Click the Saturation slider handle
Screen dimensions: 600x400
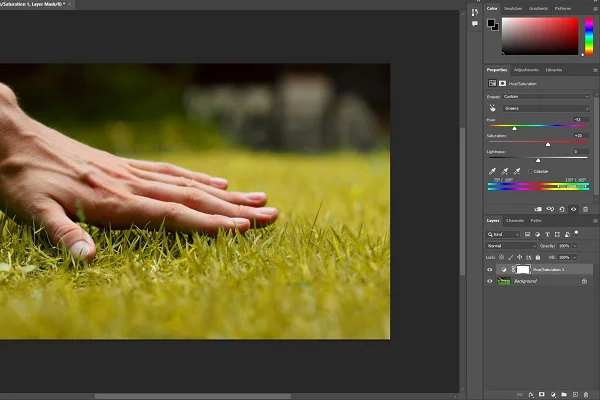(x=548, y=144)
